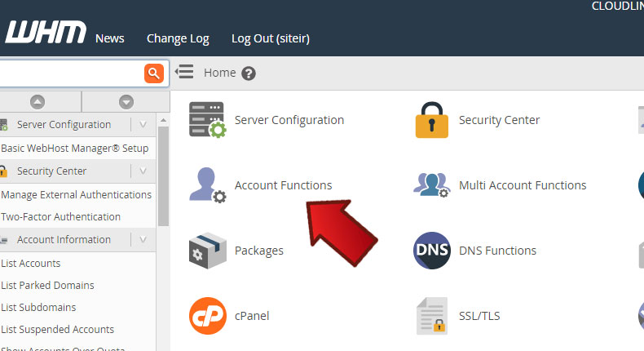Open the Change Log menu item
644x351 pixels.
pyautogui.click(x=178, y=38)
